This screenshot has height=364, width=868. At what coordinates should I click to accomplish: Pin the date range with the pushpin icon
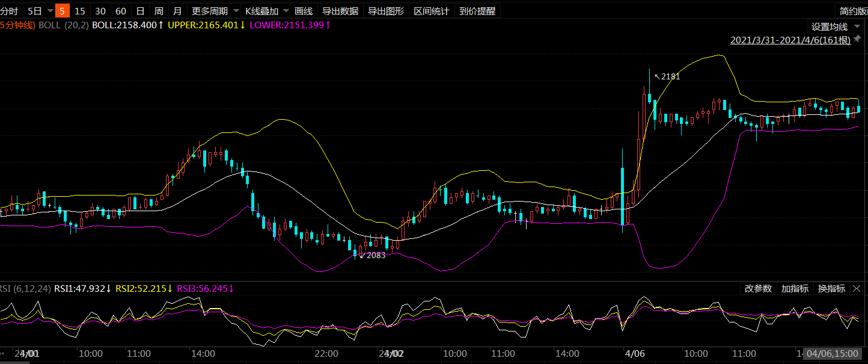857,39
